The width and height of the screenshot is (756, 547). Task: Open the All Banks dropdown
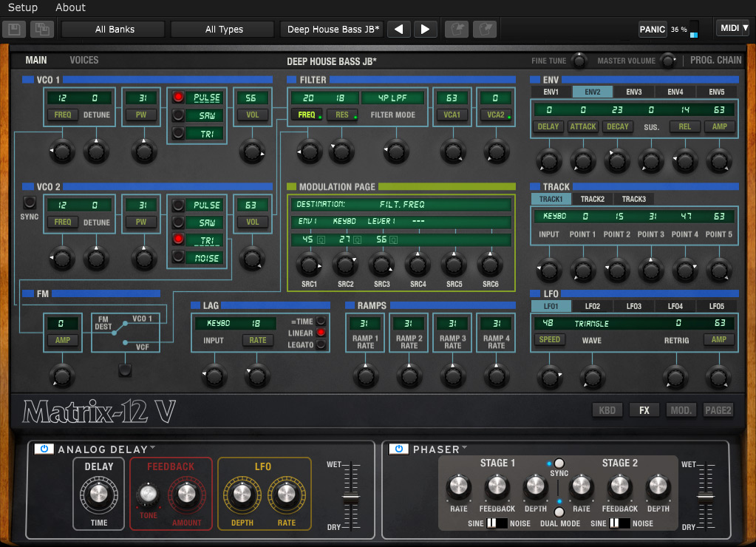point(115,30)
